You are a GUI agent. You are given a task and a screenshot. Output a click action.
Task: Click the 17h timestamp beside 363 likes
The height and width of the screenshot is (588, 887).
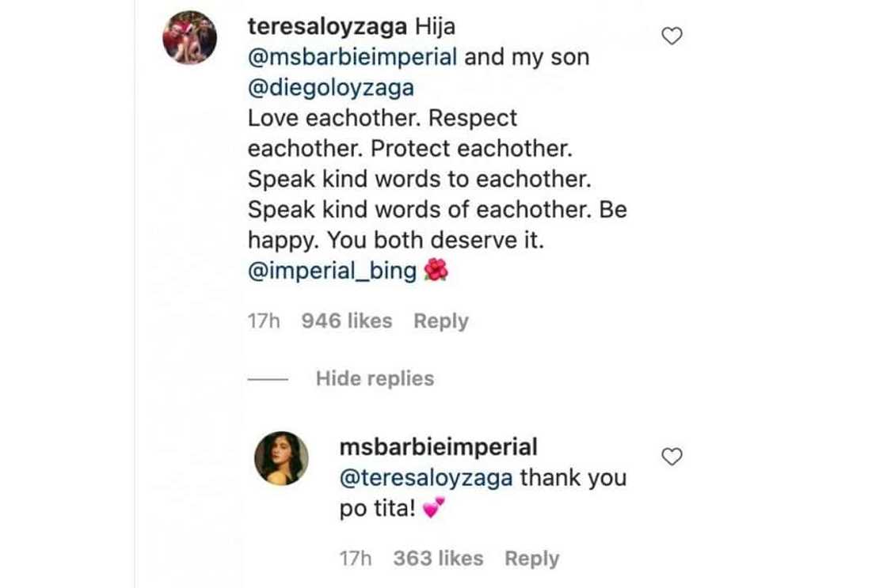356,558
